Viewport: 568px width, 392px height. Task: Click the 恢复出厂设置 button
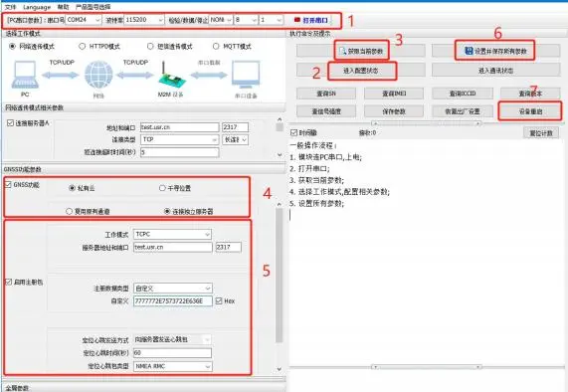[x=463, y=111]
